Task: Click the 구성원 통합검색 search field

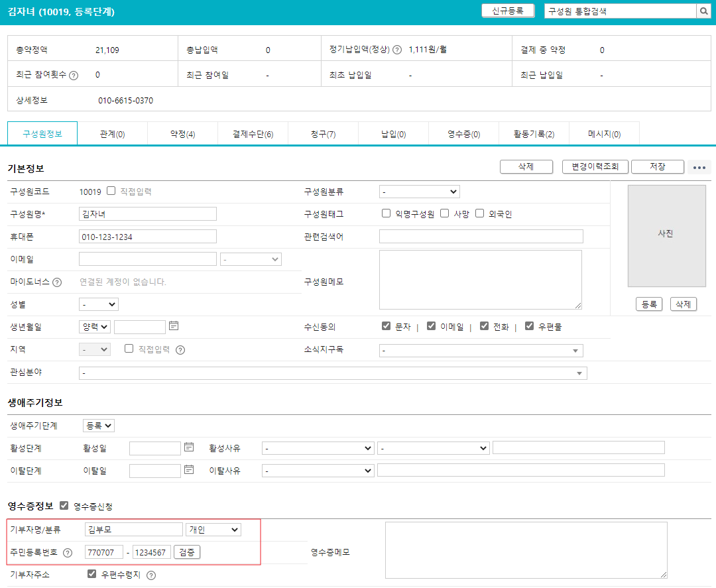Action: pos(620,11)
